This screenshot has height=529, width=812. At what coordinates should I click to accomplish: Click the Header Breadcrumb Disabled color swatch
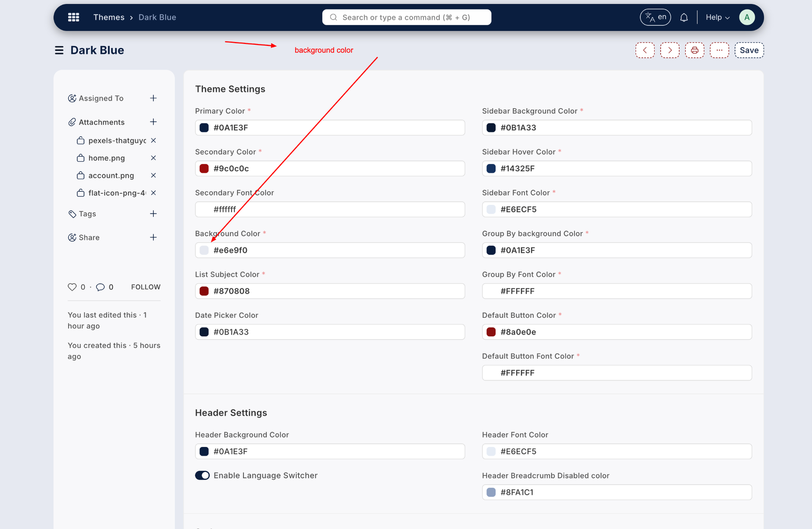click(x=491, y=492)
